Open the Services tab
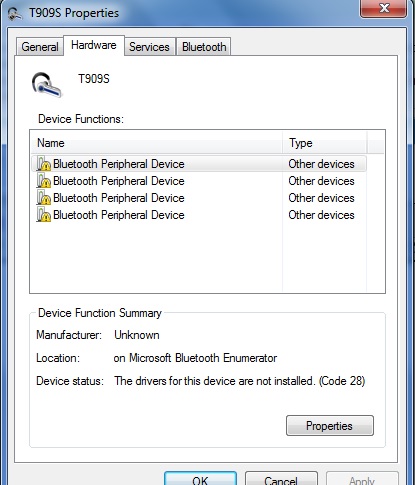Screen dimensions: 415x485 [149, 47]
